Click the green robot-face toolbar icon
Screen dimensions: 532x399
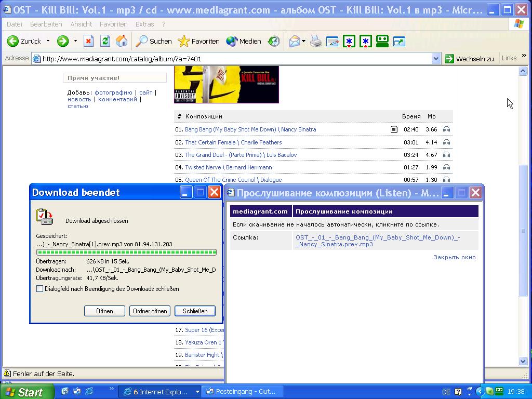click(x=382, y=41)
